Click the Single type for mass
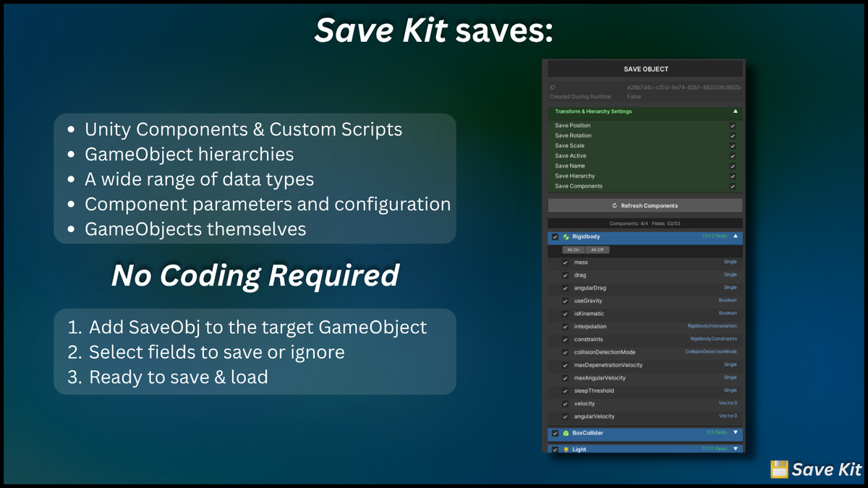868x488 pixels. click(x=730, y=262)
